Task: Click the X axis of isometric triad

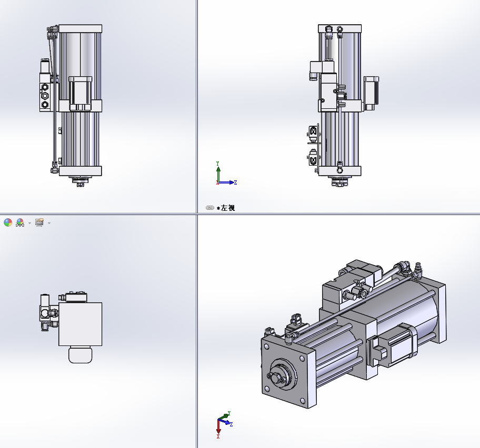Action: (218, 428)
